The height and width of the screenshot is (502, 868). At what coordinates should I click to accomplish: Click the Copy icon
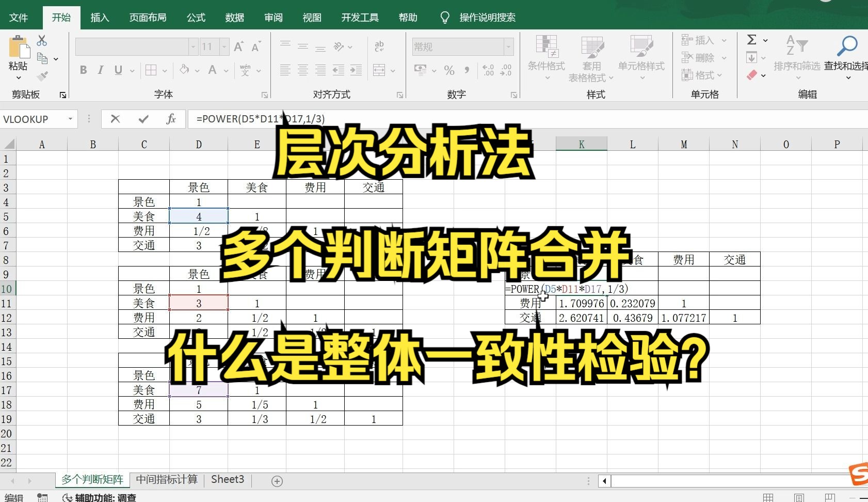point(42,58)
